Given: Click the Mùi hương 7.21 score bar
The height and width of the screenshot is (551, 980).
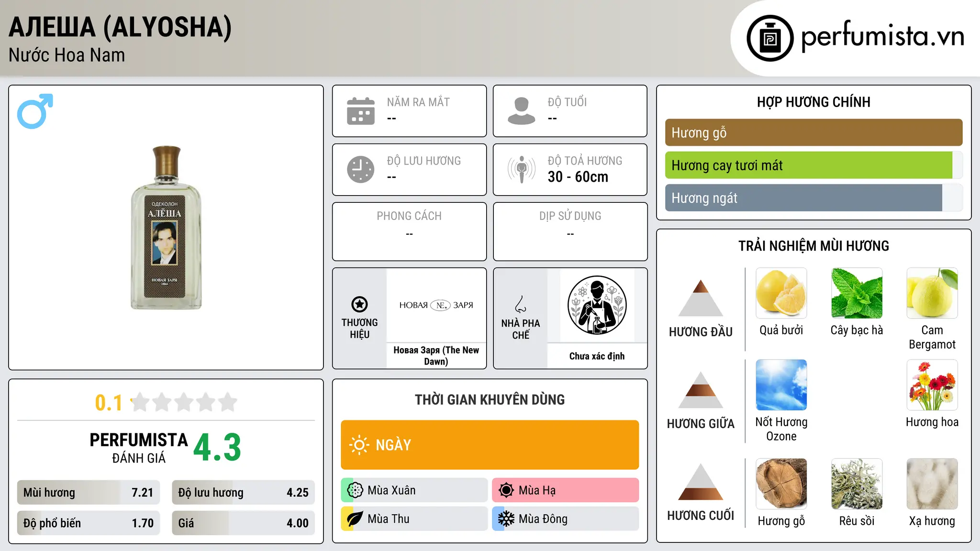Looking at the screenshot, I should click(88, 493).
